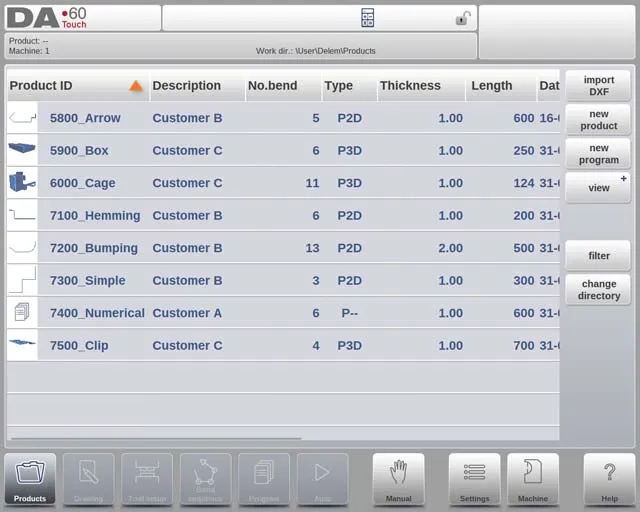Select the 6000_Cage product thumbnail
The width and height of the screenshot is (640, 512).
22,183
